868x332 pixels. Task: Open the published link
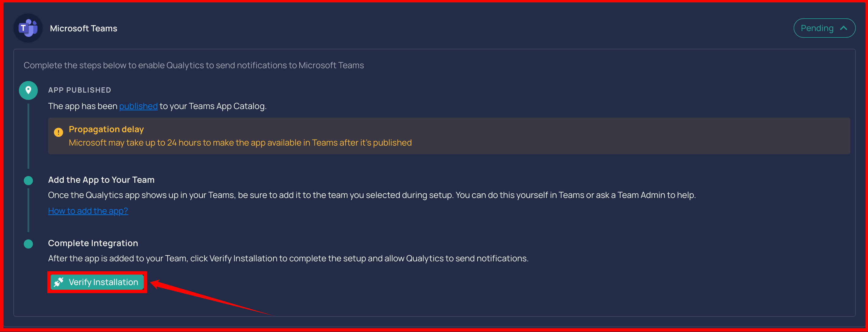138,106
